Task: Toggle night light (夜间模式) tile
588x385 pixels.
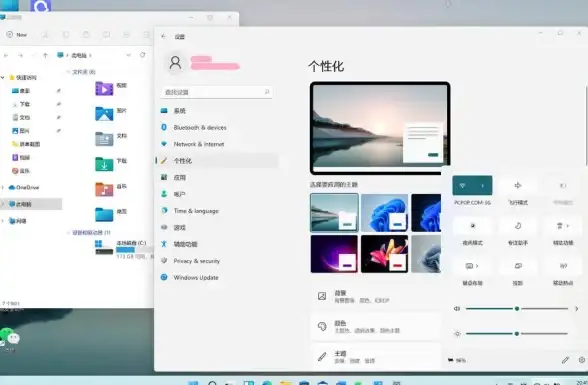Action: pyautogui.click(x=472, y=226)
